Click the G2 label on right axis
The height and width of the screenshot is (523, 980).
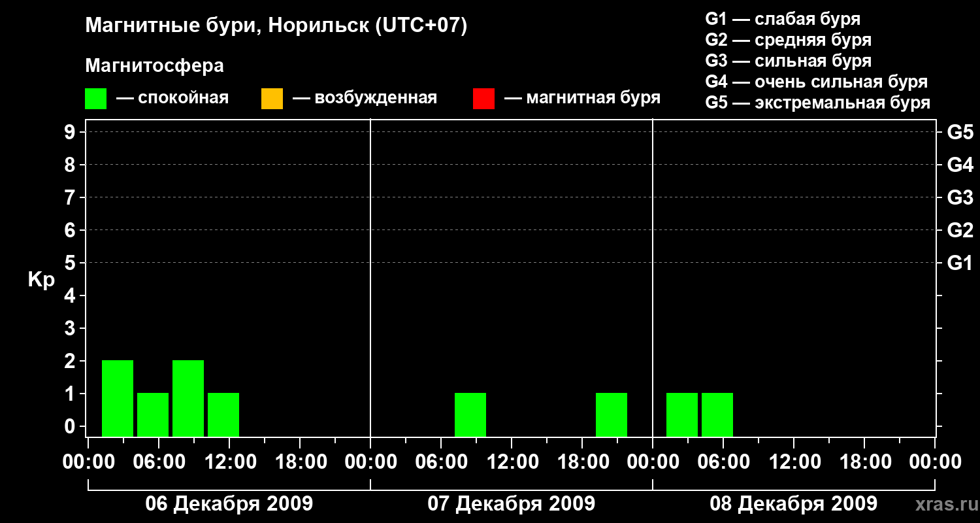tap(960, 230)
